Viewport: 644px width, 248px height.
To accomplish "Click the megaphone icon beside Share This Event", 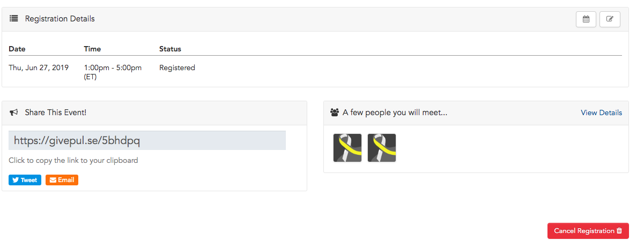I will 14,112.
